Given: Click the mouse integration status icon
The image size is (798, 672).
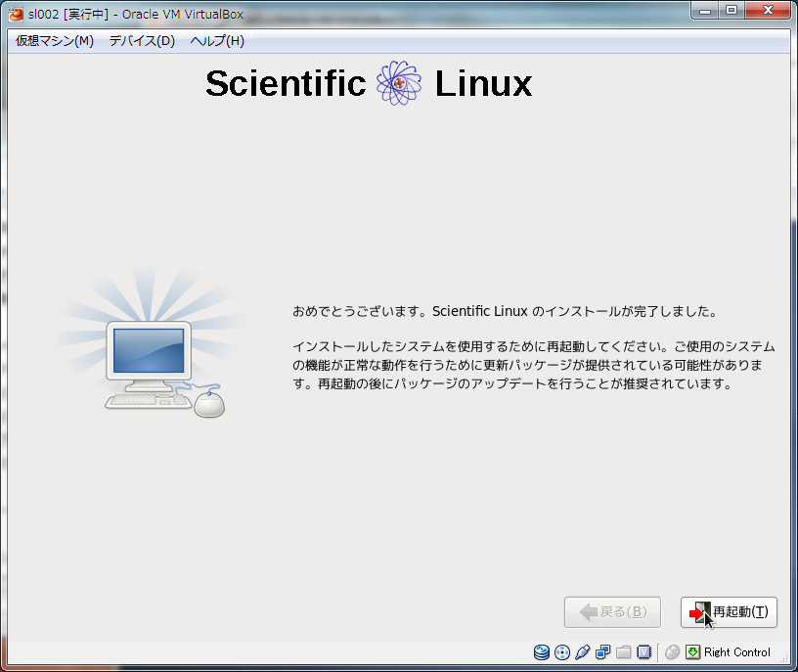Looking at the screenshot, I should point(672,652).
